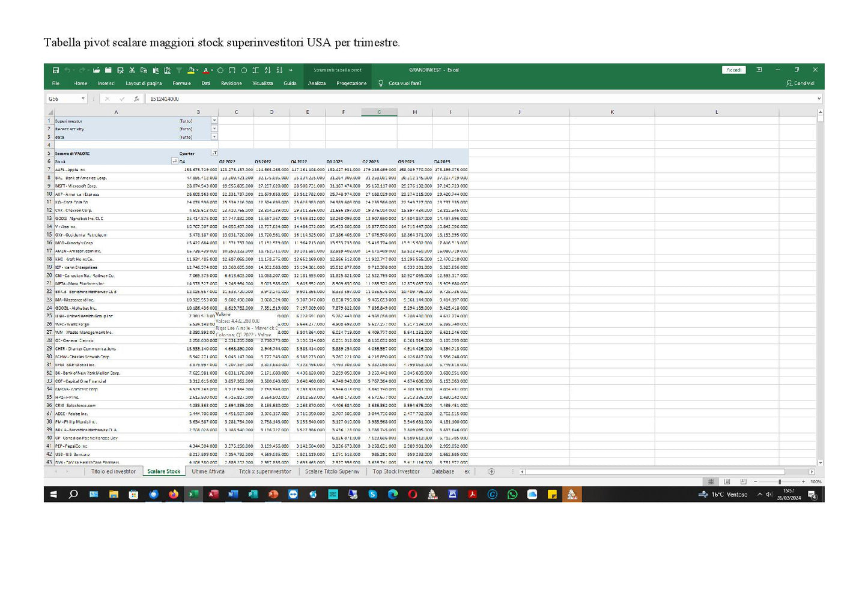
Task: Adjust the zoom slider handle
Action: point(780,482)
